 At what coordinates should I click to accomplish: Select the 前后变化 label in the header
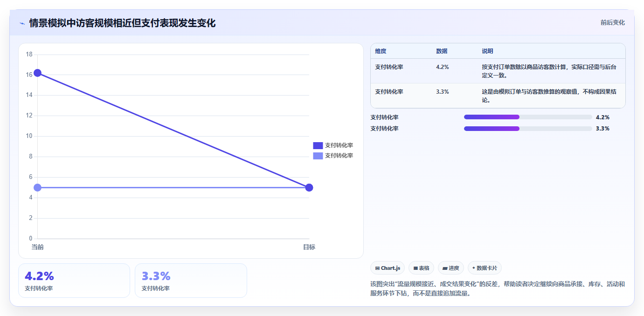pos(612,22)
